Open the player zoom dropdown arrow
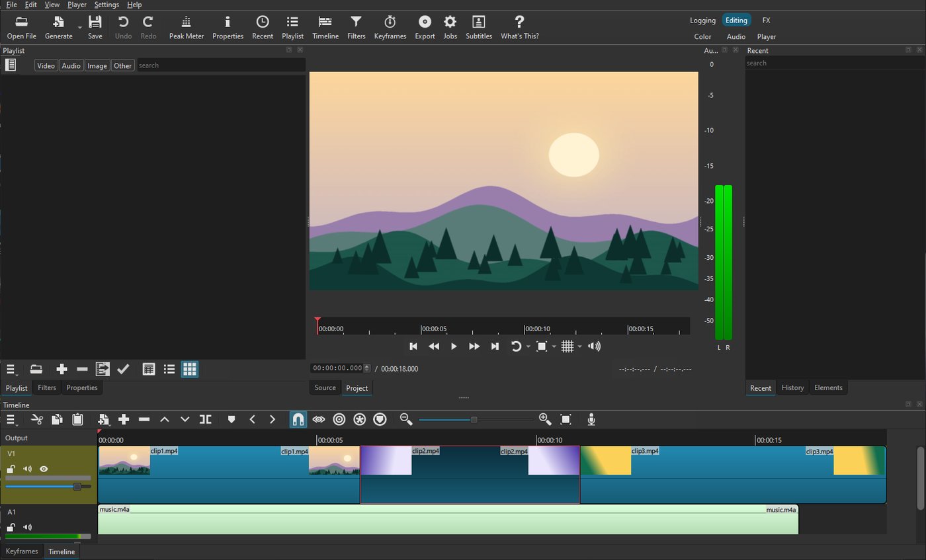Screen dimensions: 926x560 (554, 346)
